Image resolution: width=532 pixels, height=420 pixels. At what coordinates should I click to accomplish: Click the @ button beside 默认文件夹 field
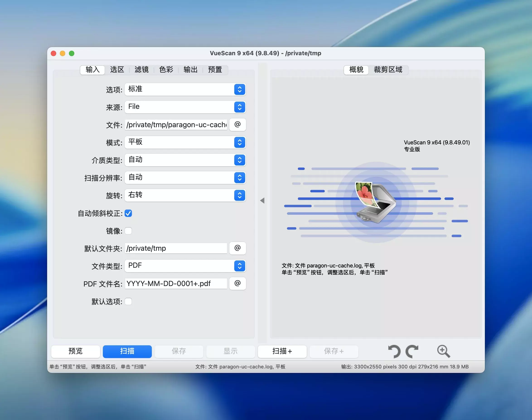click(x=237, y=248)
